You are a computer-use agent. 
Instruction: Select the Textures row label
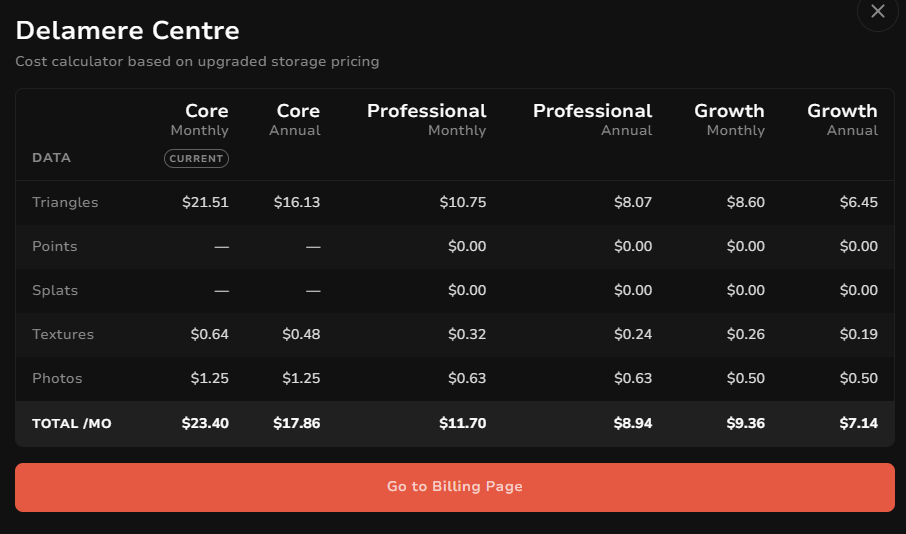[x=63, y=334]
